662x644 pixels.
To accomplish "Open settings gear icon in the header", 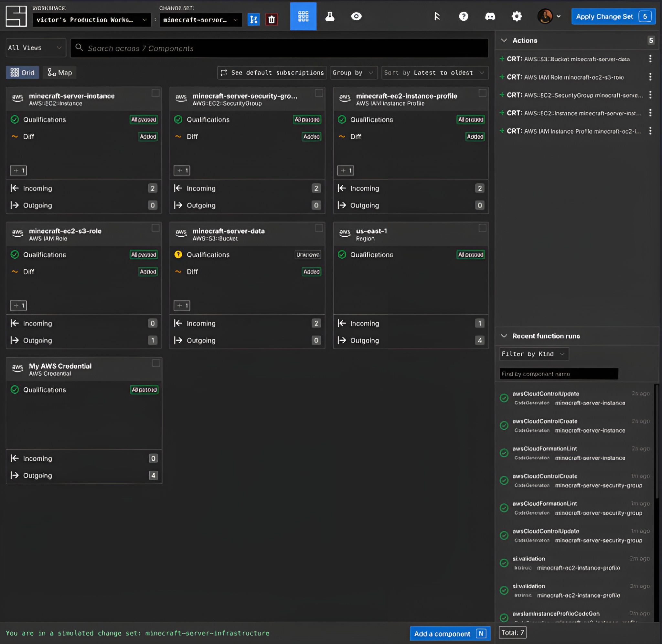I will pos(517,16).
